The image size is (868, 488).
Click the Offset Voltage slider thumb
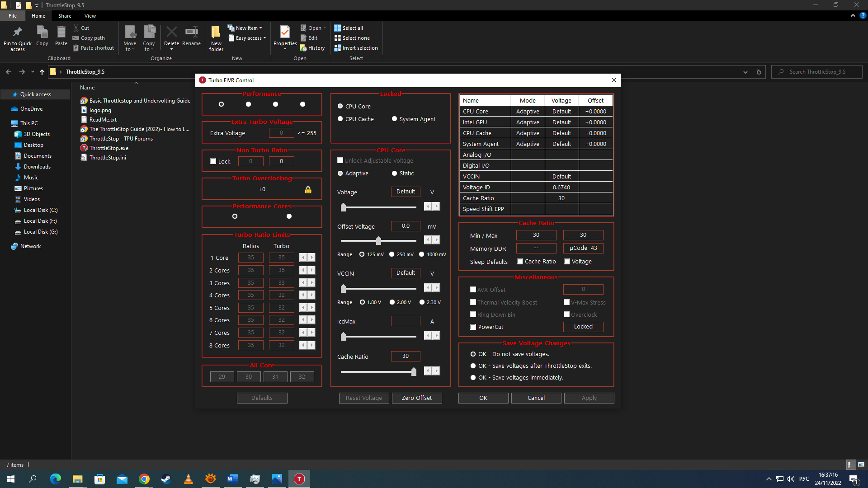tap(378, 241)
